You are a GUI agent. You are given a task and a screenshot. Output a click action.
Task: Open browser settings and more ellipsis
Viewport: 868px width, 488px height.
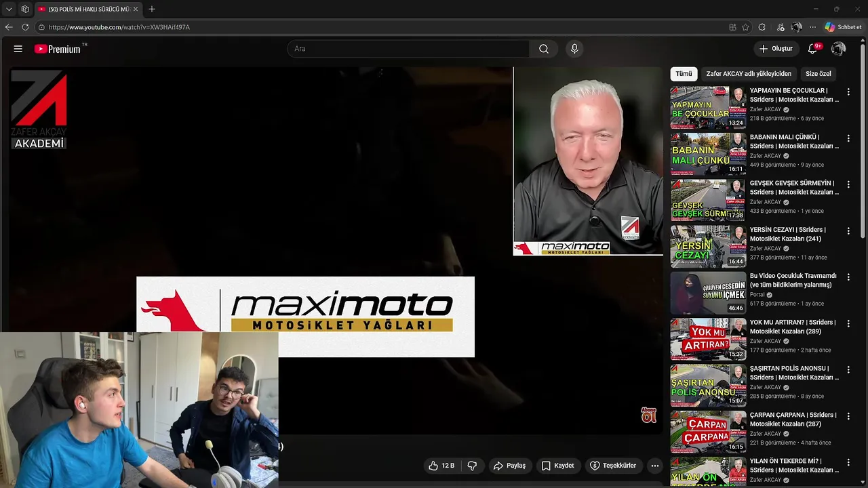pos(813,27)
